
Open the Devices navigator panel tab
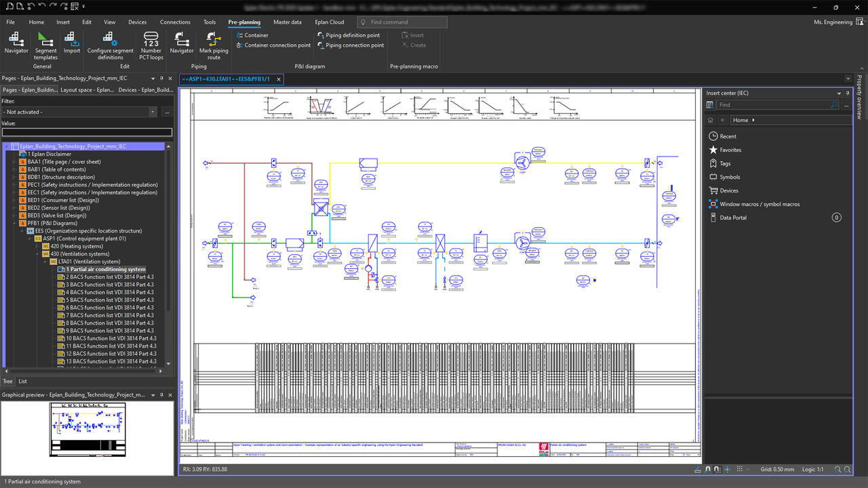[146, 89]
